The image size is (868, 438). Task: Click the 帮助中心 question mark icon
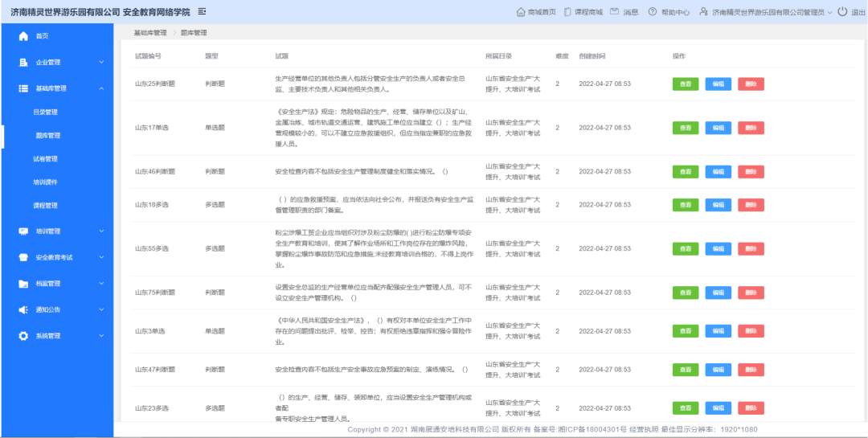(x=653, y=11)
